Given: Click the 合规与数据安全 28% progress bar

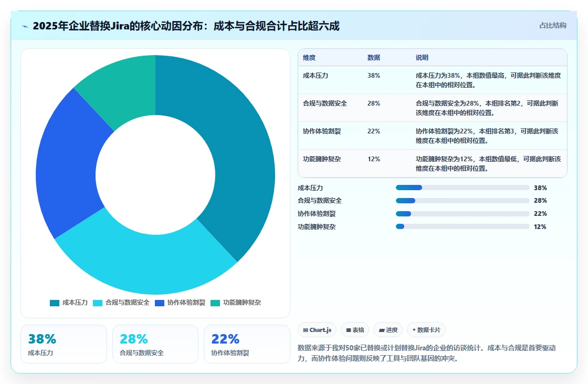Looking at the screenshot, I should pyautogui.click(x=463, y=201).
